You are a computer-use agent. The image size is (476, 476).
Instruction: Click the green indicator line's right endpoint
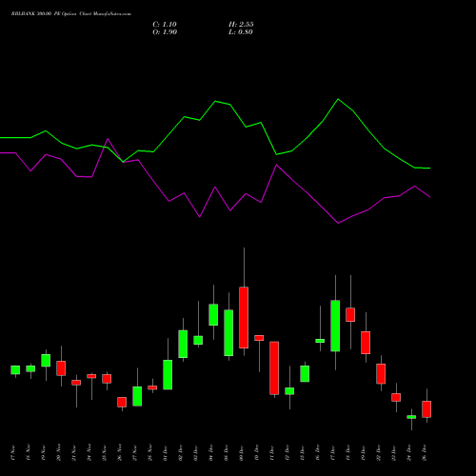coord(430,169)
